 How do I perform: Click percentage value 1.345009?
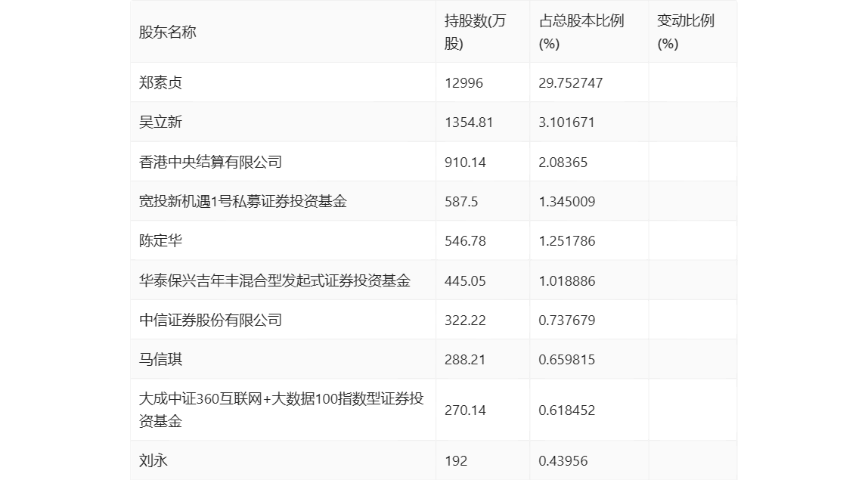coord(567,202)
